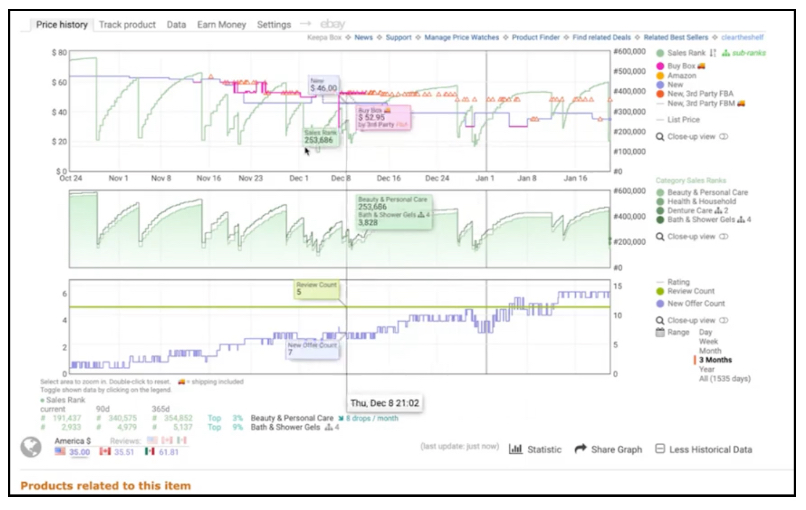Click the Canada flag next to Reviews

167,441
